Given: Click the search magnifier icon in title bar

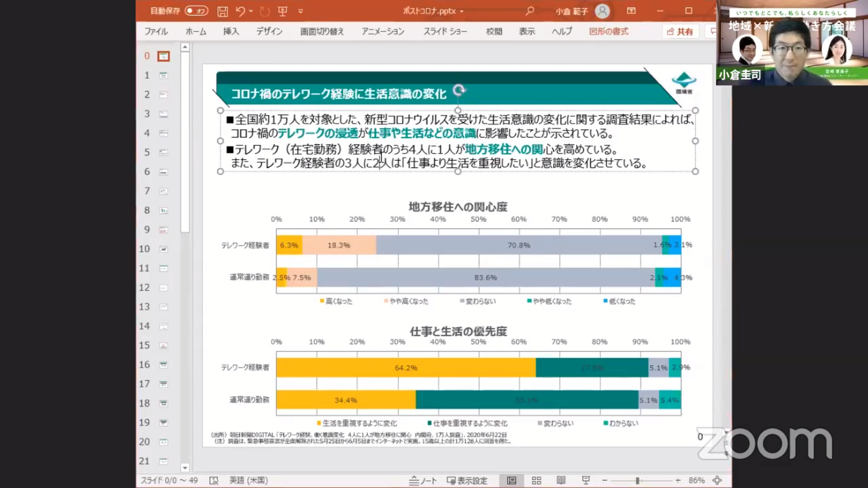Looking at the screenshot, I should 529,11.
